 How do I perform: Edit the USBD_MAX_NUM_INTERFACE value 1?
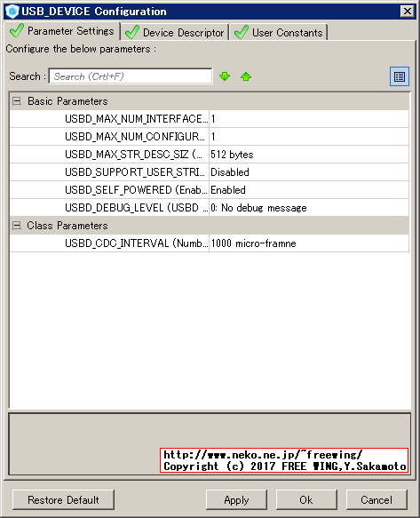coord(309,119)
